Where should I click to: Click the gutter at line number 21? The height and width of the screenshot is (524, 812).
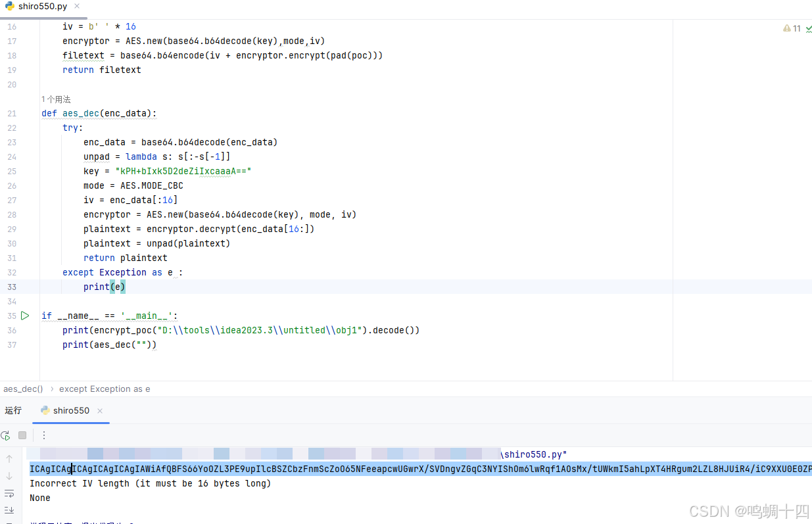click(12, 113)
